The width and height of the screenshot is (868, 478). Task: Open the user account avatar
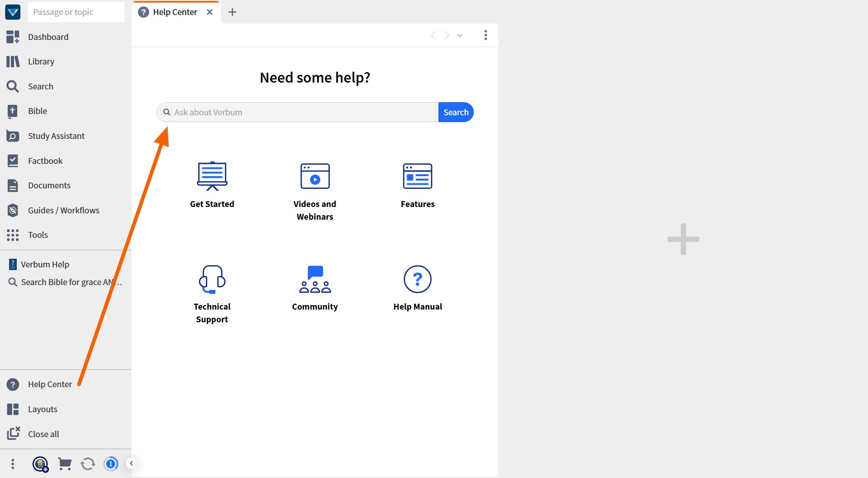[40, 464]
